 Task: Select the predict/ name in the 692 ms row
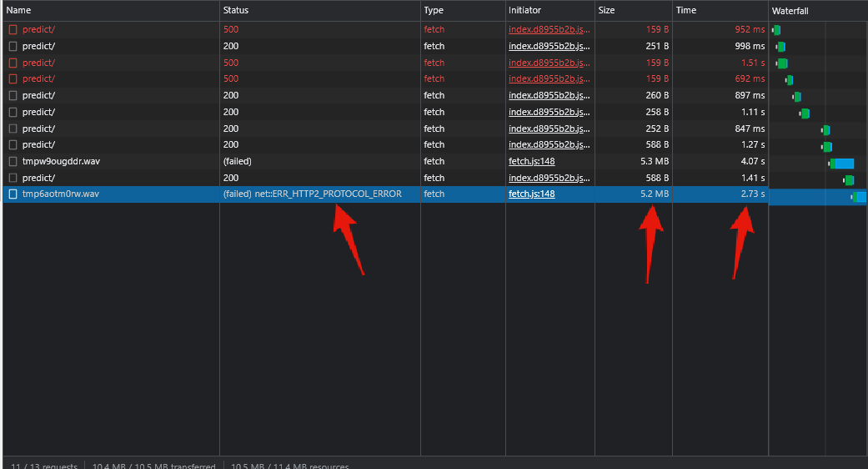point(38,79)
